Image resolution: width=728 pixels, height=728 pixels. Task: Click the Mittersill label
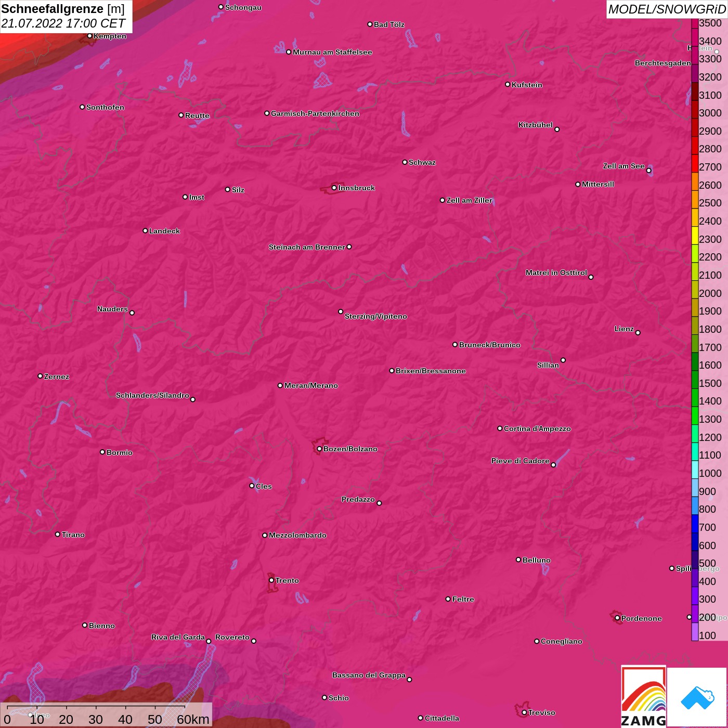[x=598, y=184]
